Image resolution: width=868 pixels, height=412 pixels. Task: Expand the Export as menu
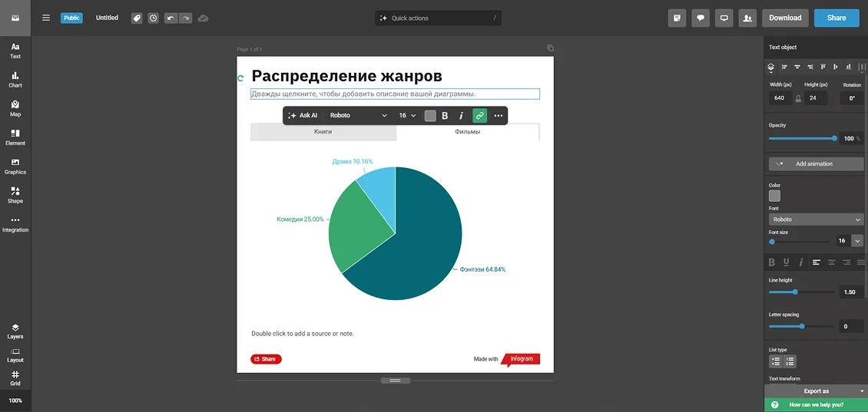(x=816, y=391)
